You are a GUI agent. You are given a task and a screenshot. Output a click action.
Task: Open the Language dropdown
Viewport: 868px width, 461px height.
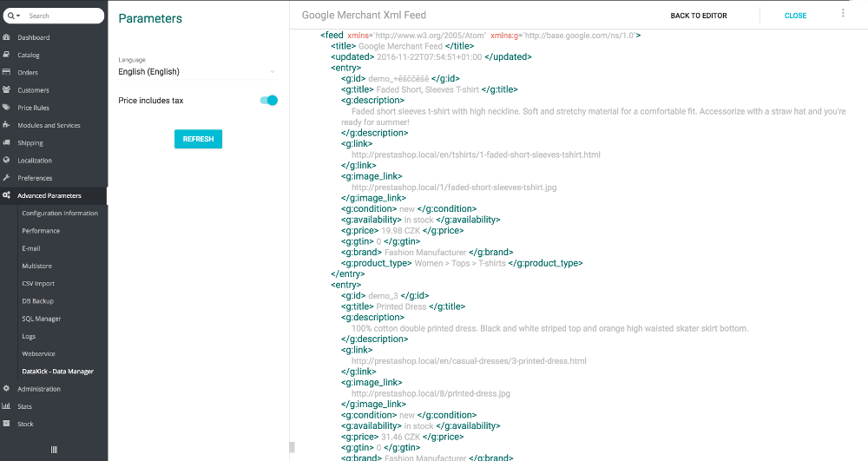pos(196,72)
